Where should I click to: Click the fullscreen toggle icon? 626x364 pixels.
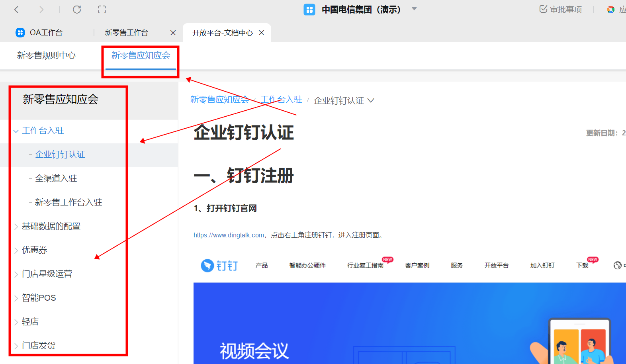(102, 10)
